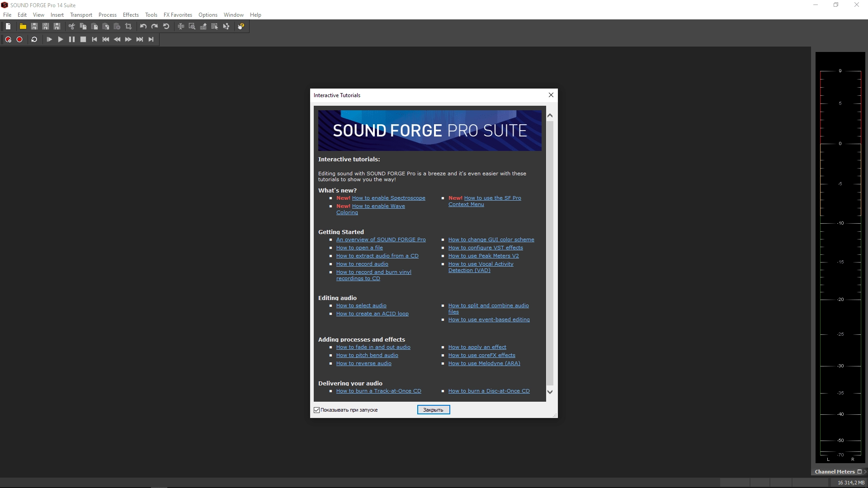Open 'How to record audio' link
The image size is (868, 488).
coord(362,264)
